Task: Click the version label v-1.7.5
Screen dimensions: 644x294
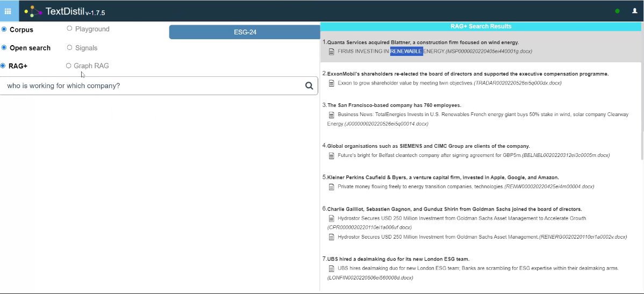Action: click(x=95, y=13)
